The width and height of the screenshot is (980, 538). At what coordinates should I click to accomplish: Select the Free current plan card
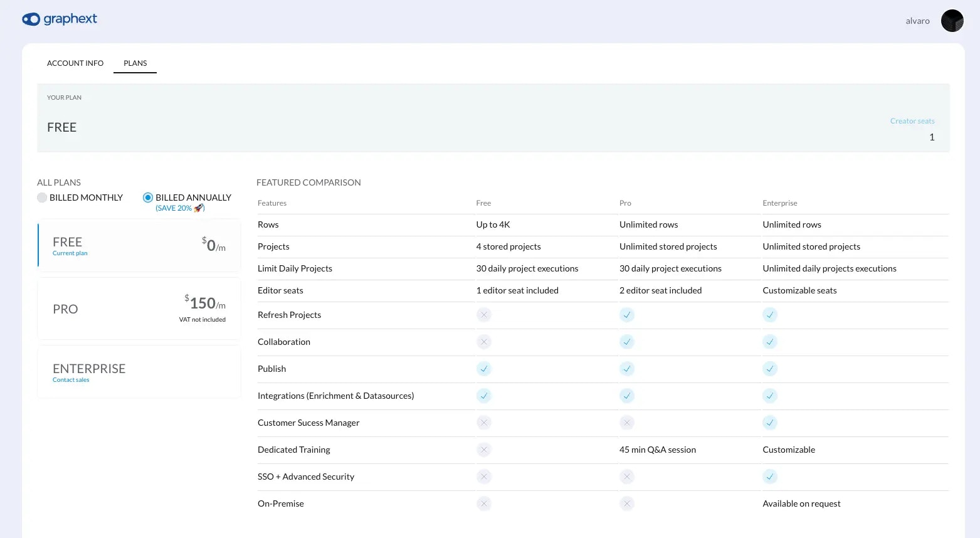tap(139, 245)
